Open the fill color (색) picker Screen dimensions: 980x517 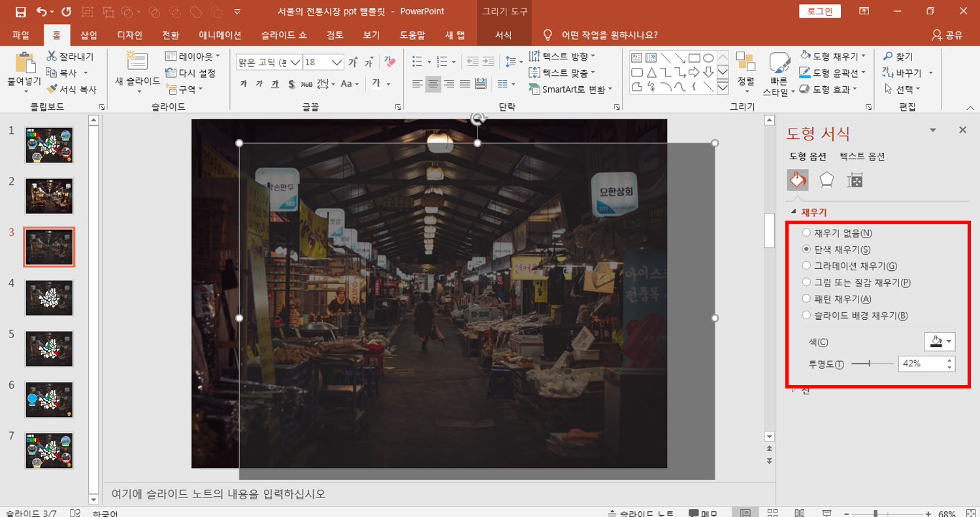pos(939,341)
